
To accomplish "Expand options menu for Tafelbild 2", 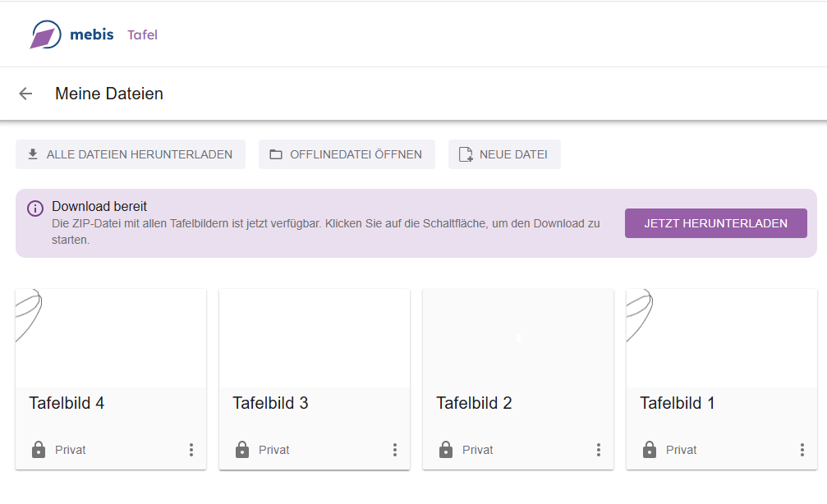I will (599, 450).
